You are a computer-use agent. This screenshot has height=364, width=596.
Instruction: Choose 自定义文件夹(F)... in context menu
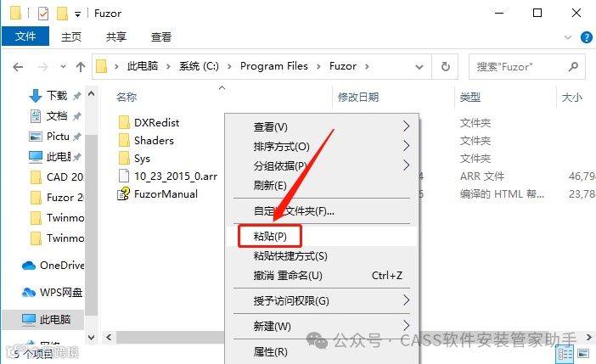pyautogui.click(x=322, y=210)
